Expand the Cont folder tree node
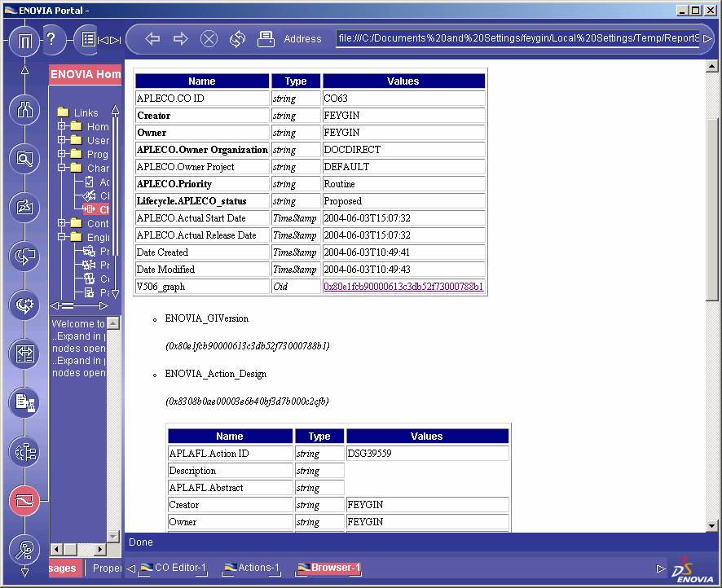The width and height of the screenshot is (722, 588). click(x=61, y=222)
